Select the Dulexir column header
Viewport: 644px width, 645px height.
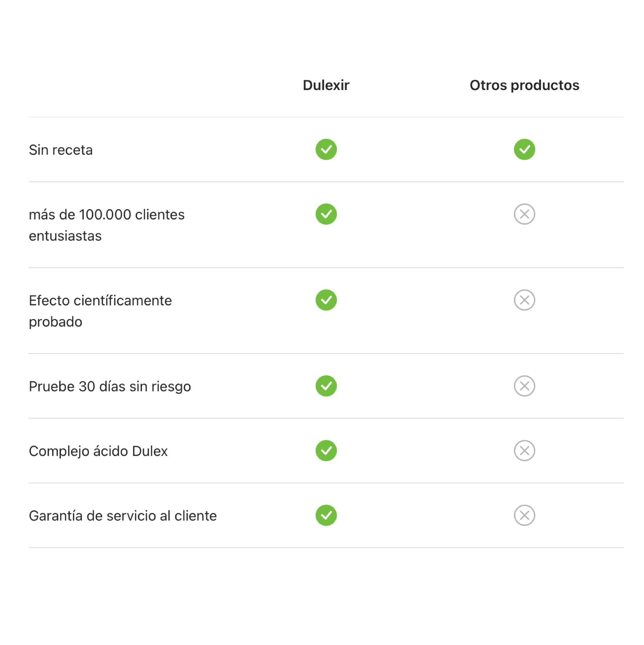[x=326, y=85]
